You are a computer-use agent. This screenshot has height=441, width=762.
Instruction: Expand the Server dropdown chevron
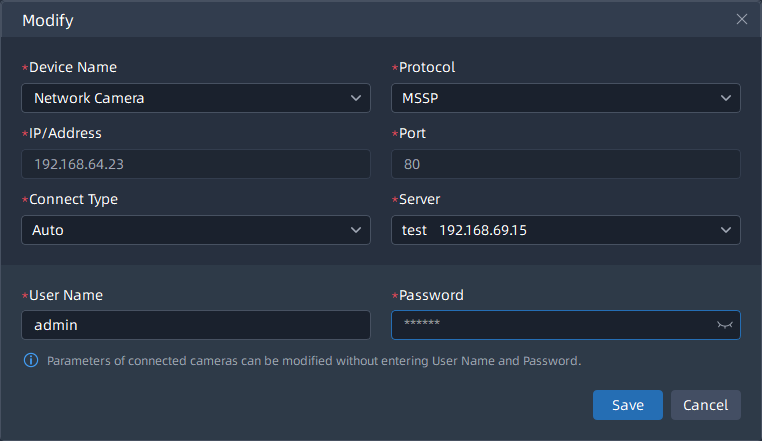tap(726, 230)
